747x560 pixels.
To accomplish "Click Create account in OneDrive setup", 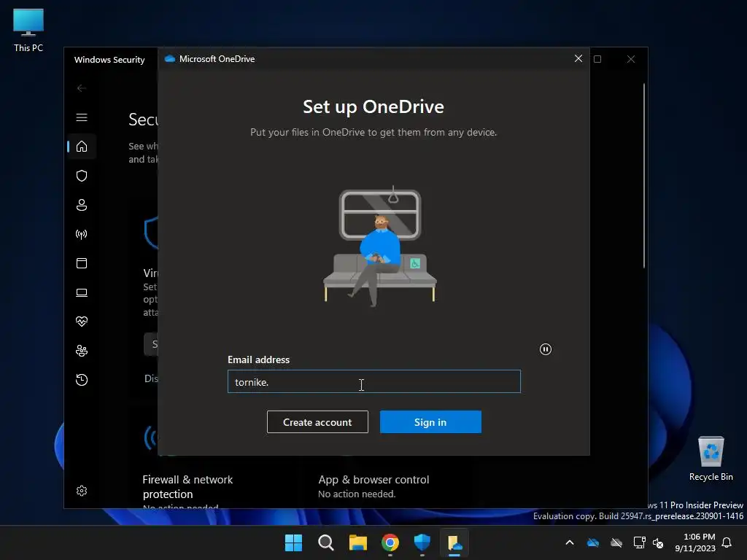I will [x=317, y=422].
